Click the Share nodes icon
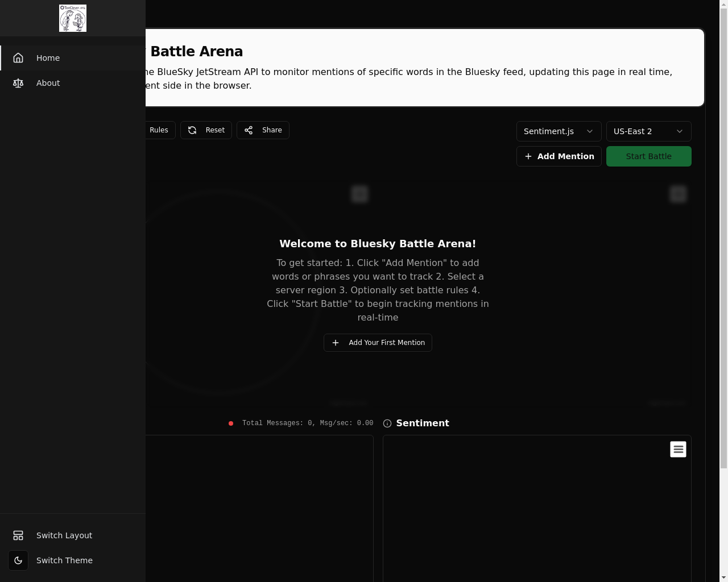 click(249, 130)
